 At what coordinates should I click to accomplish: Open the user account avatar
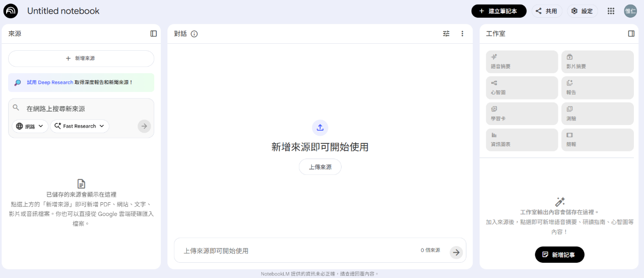(630, 11)
